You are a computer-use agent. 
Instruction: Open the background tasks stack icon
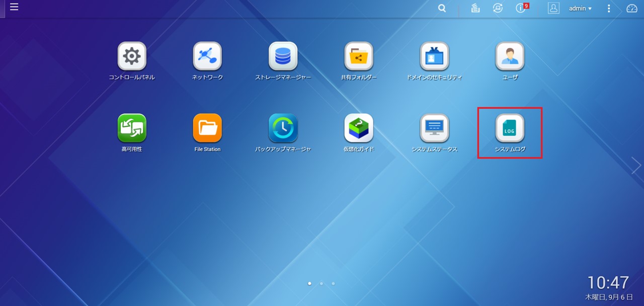475,8
